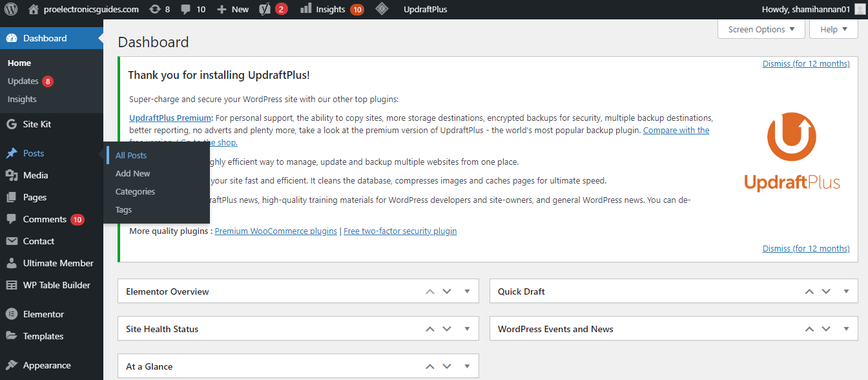
Task: Click the WordPress logo in admin bar
Action: point(11,9)
